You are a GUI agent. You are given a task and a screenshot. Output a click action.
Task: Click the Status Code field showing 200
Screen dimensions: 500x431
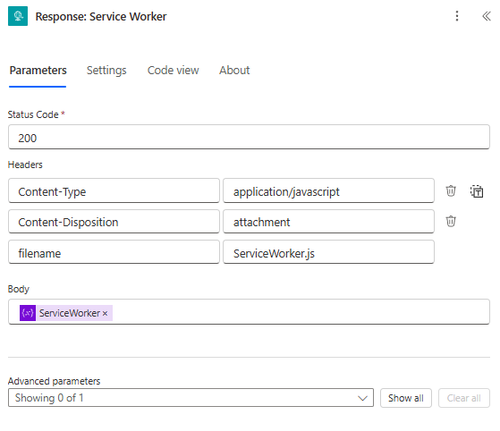click(249, 137)
